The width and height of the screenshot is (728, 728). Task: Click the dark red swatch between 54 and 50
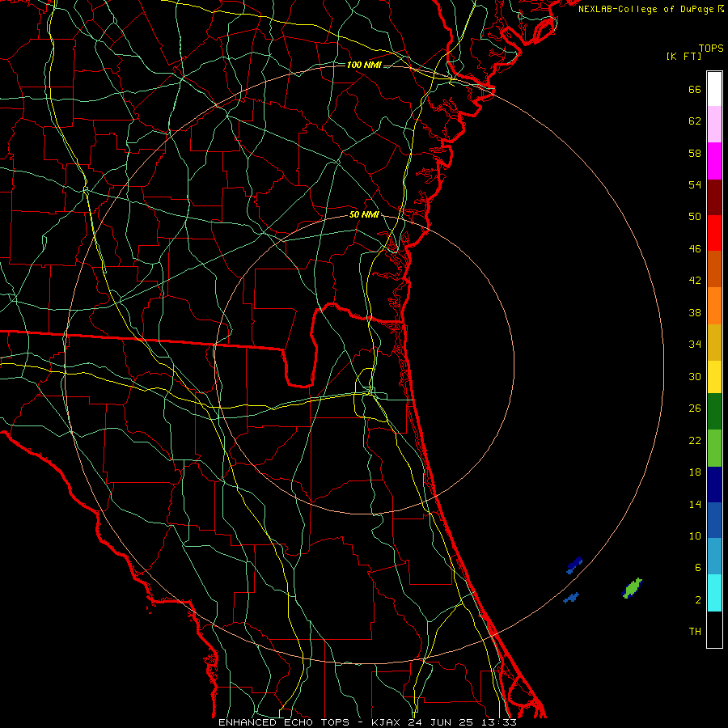click(x=714, y=197)
